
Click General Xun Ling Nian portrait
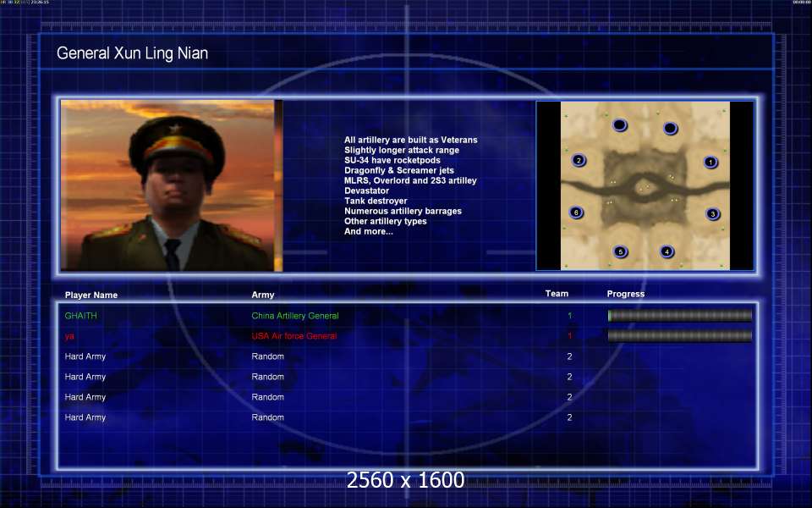click(172, 185)
